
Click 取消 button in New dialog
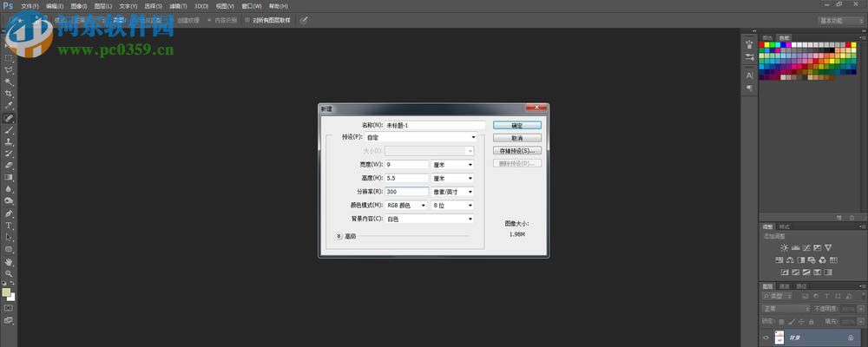click(x=517, y=138)
